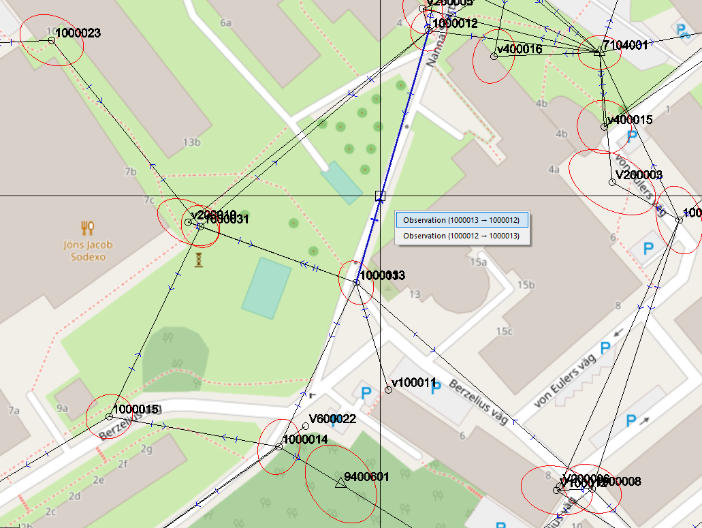This screenshot has width=702, height=528.
Task: Select the circle marker of point 1000015
Action: (110, 417)
